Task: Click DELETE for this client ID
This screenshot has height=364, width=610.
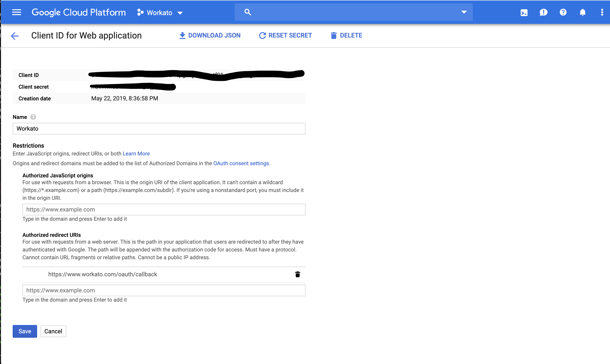Action: tap(346, 35)
